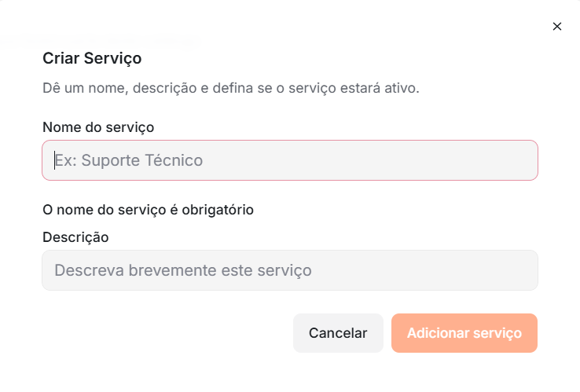Click the Descrição field label
This screenshot has height=392, width=580.
(75, 237)
